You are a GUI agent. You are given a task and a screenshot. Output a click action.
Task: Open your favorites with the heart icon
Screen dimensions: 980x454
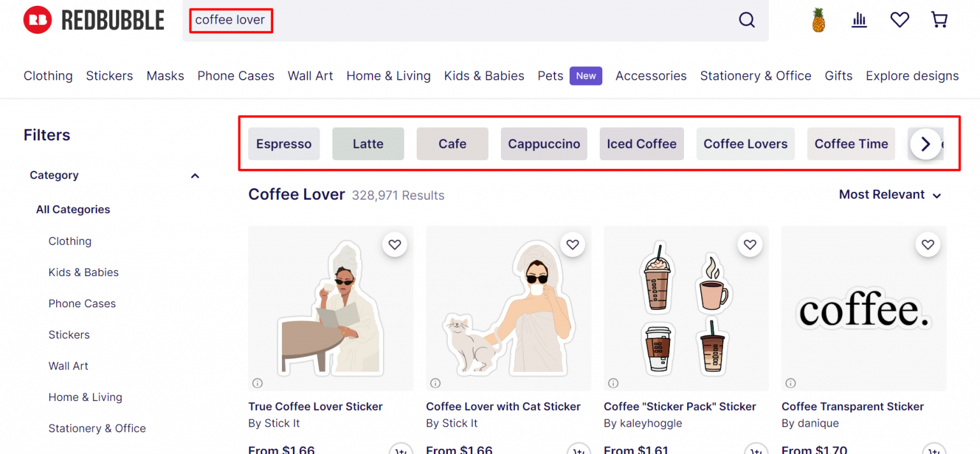click(900, 20)
